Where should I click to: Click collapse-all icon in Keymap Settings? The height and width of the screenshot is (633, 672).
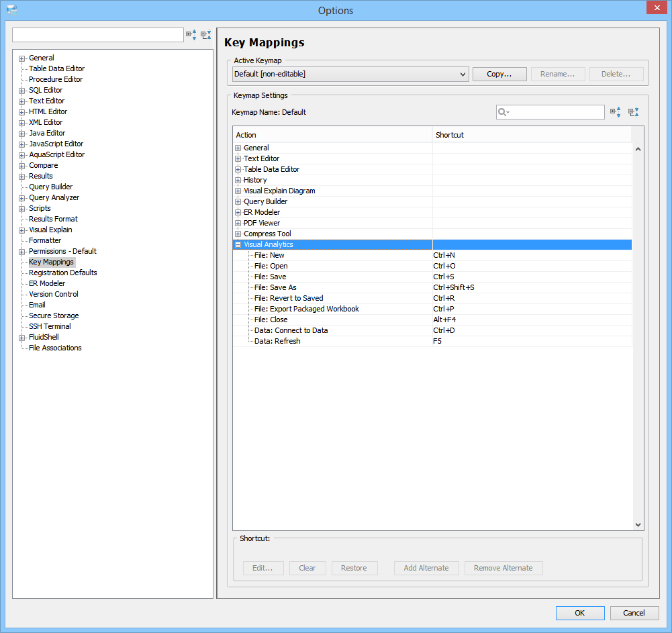[634, 112]
